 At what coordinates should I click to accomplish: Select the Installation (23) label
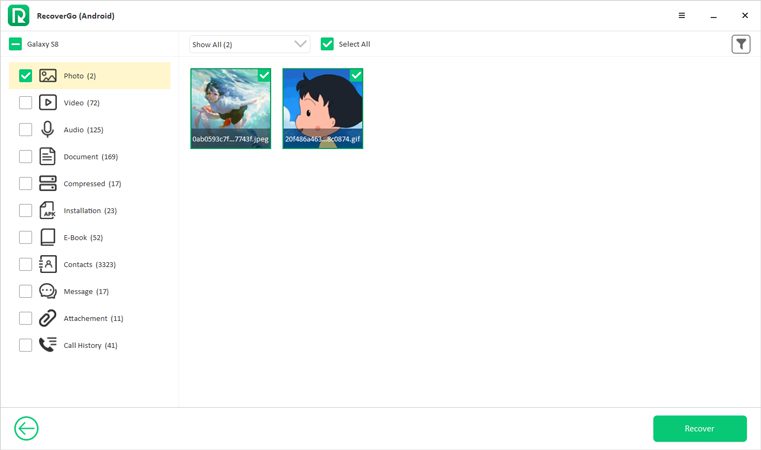click(x=90, y=211)
